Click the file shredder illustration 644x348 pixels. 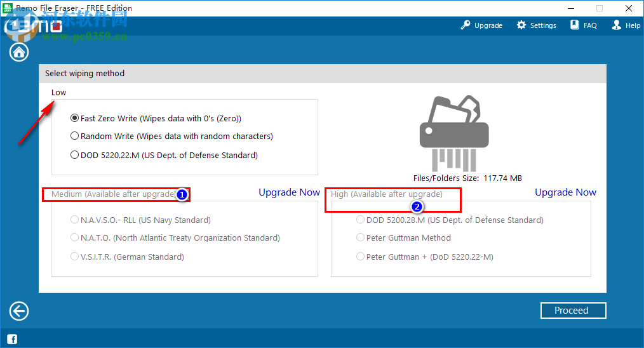click(454, 133)
